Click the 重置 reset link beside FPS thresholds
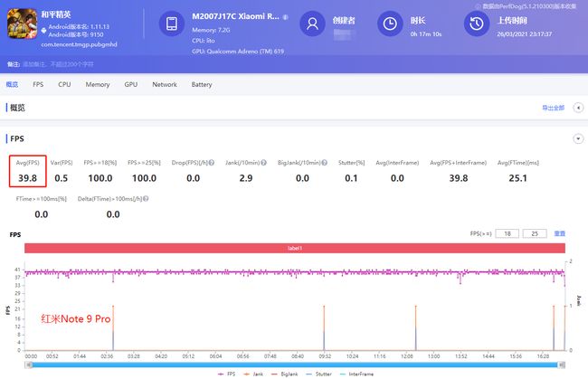Image resolution: width=588 pixels, height=379 pixels. (560, 232)
